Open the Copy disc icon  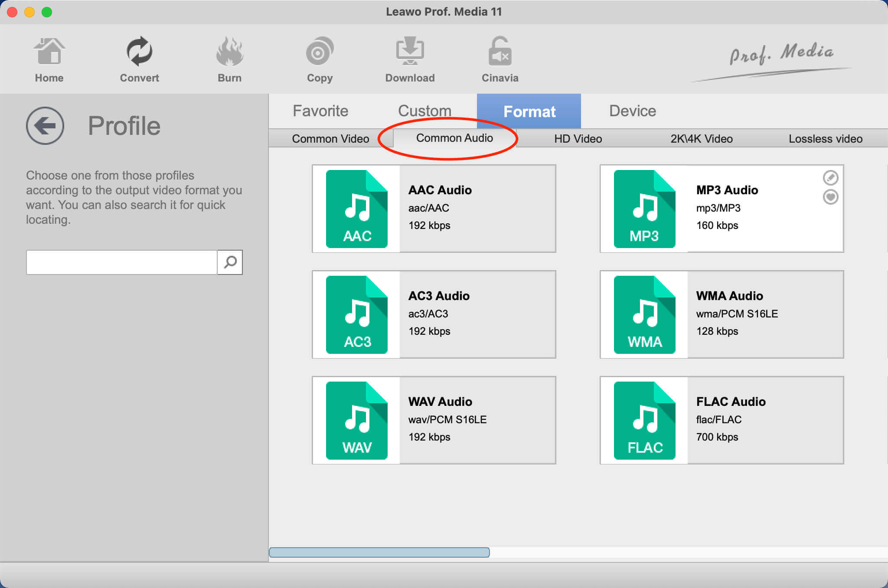(x=320, y=53)
